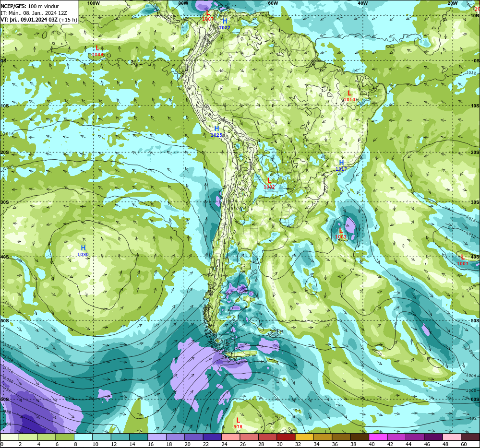Click the 984 isobar label

point(8,424)
